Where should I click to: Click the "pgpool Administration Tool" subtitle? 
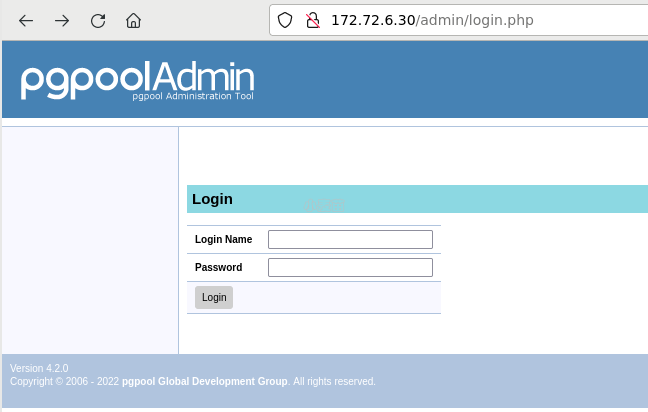point(193,96)
